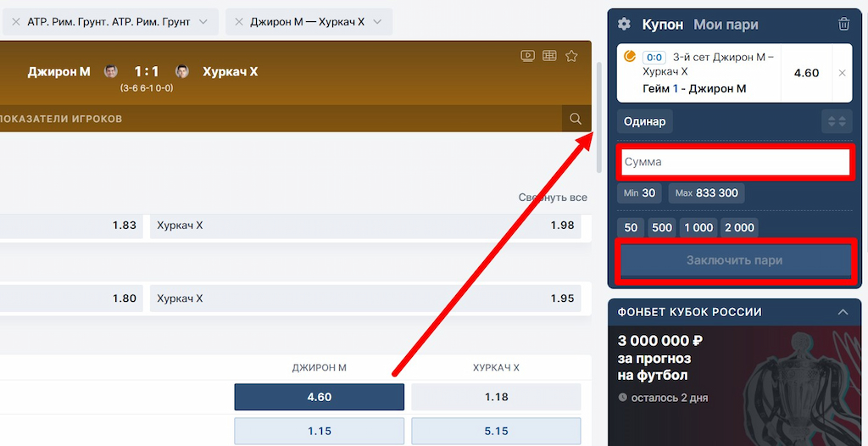Expand Джирон М — Хуркач Х dropdown chevron
This screenshot has width=868, height=446.
coord(377,21)
